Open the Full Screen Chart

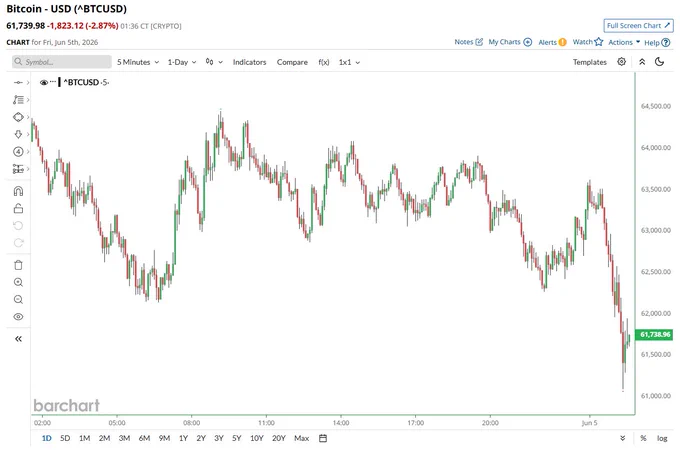[x=638, y=26]
